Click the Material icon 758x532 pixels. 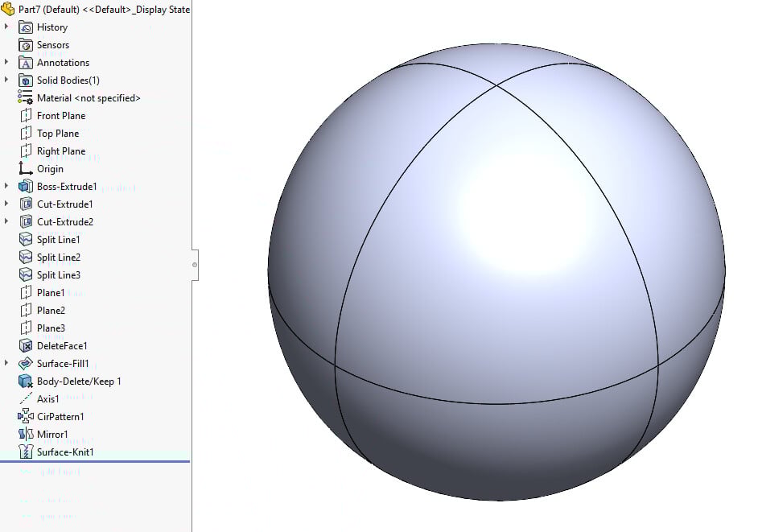[25, 97]
